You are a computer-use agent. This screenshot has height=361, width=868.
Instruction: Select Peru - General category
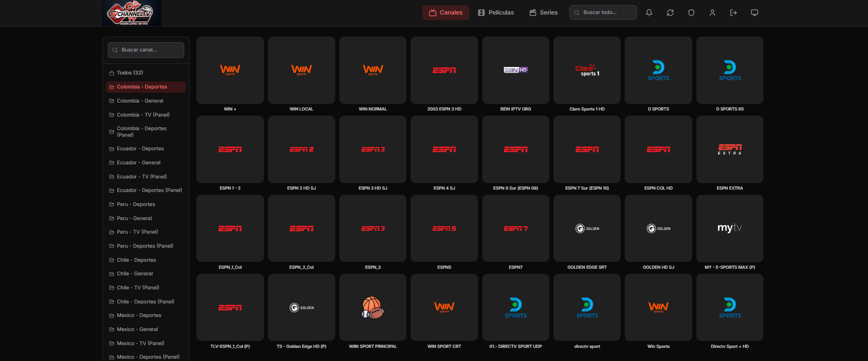coord(146,218)
